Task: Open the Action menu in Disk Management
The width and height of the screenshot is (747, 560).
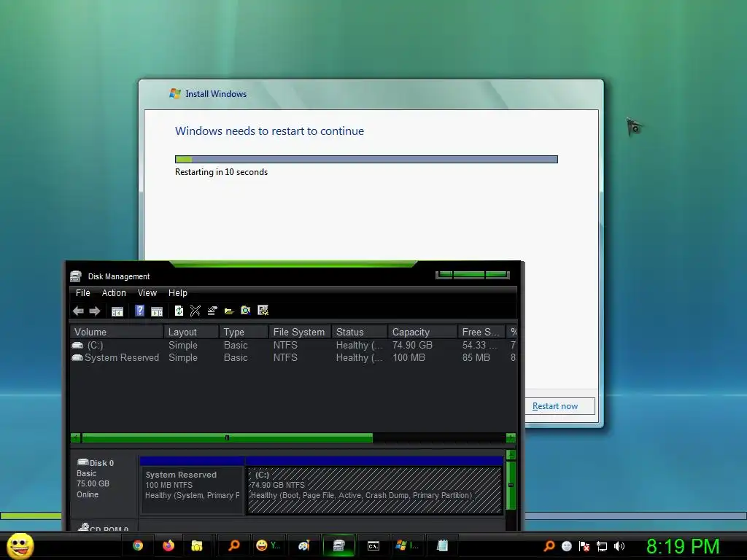Action: click(x=114, y=293)
